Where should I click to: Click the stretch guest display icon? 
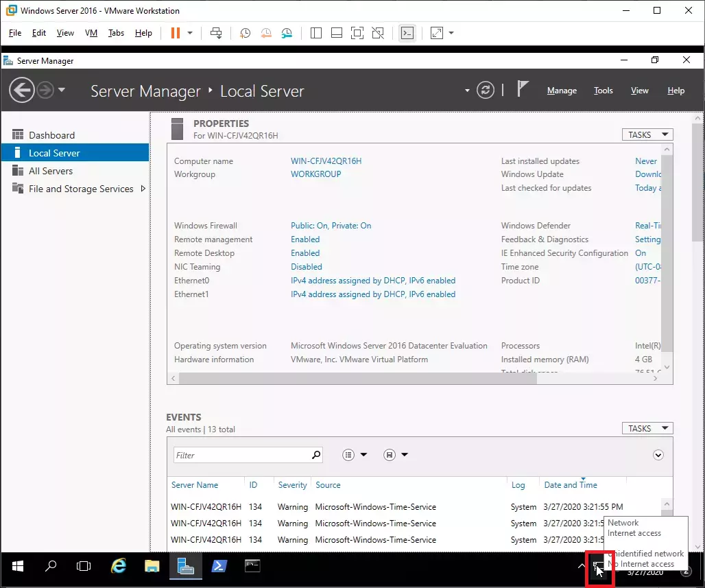pos(437,33)
